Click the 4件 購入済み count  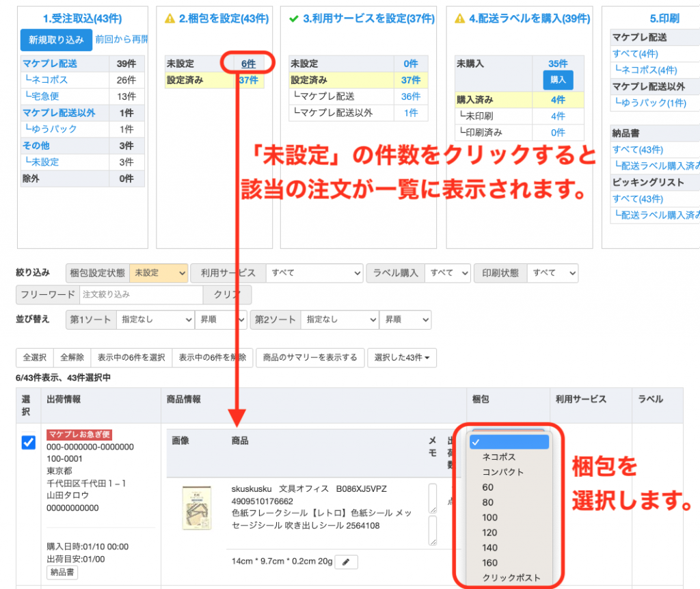pos(558,100)
